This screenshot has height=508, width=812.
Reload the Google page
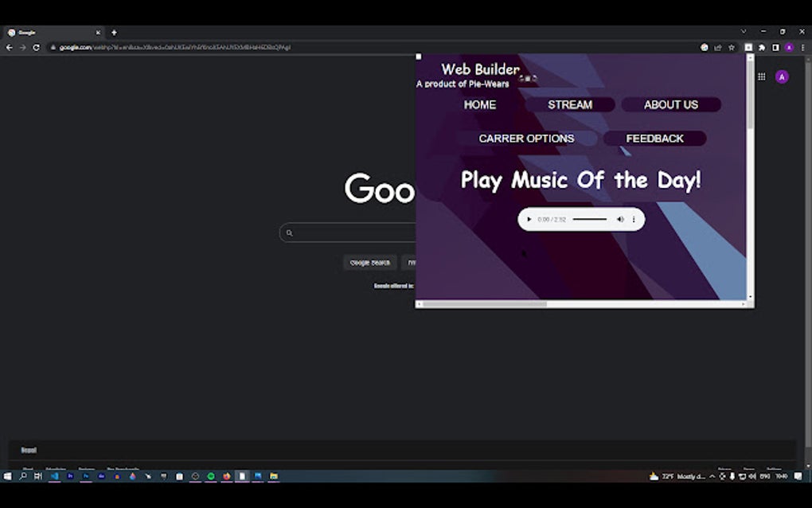(37, 47)
